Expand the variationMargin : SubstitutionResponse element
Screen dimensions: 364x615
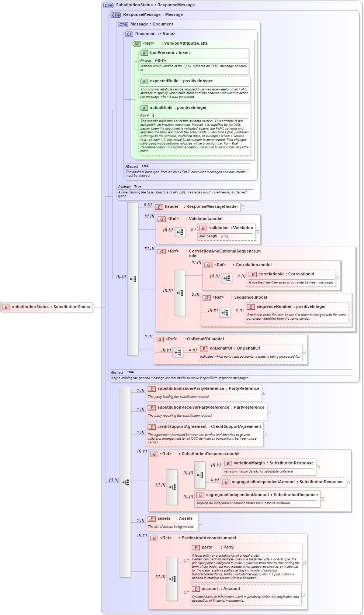(x=318, y=467)
